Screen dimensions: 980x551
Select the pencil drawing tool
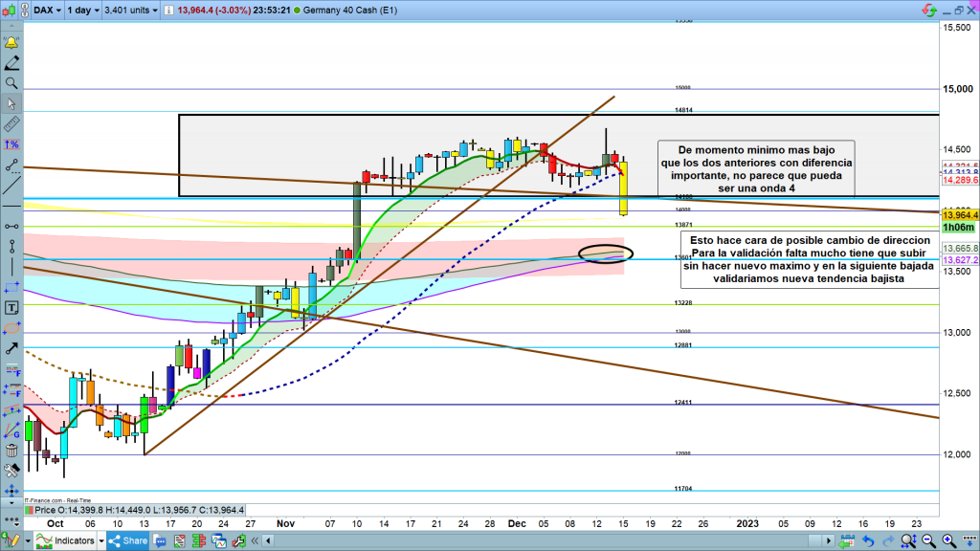click(11, 63)
